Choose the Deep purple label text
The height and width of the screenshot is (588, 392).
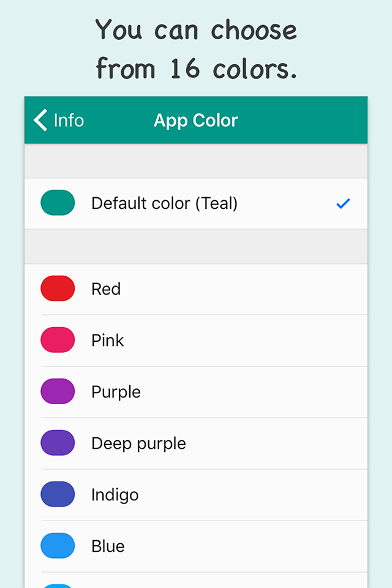139,443
